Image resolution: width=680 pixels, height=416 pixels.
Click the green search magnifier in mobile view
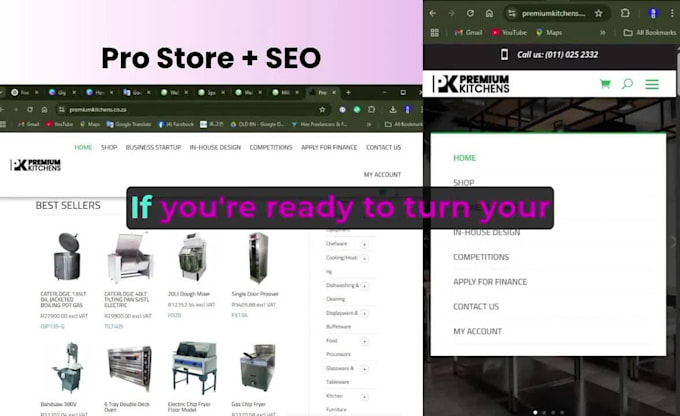click(627, 84)
